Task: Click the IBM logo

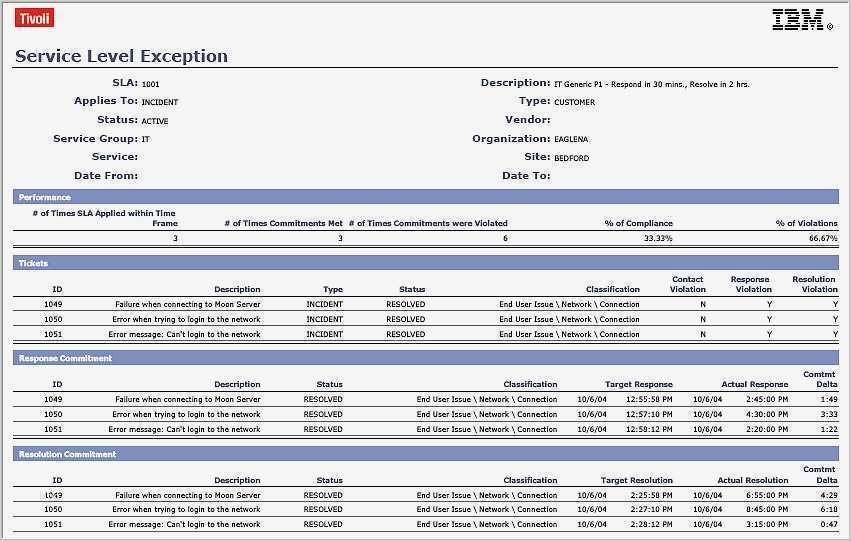Action: [802, 19]
